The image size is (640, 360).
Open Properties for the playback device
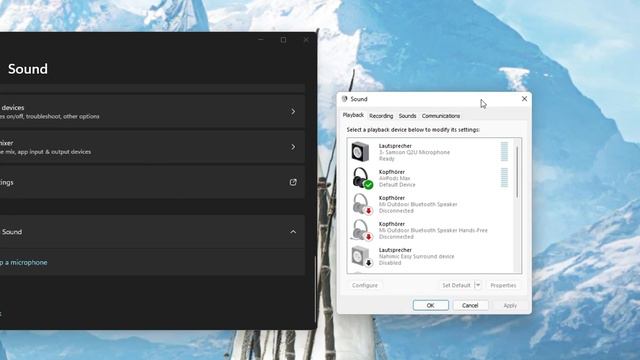(x=503, y=285)
